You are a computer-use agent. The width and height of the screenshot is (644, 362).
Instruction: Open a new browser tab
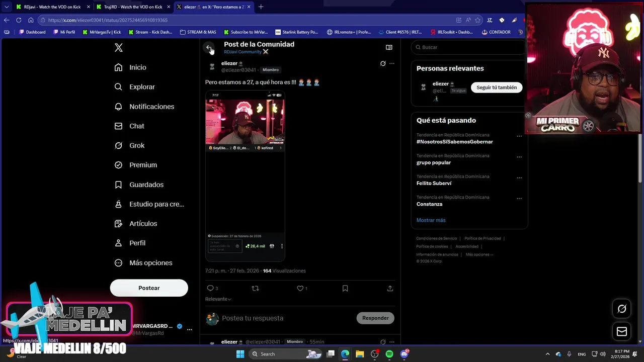261,7
